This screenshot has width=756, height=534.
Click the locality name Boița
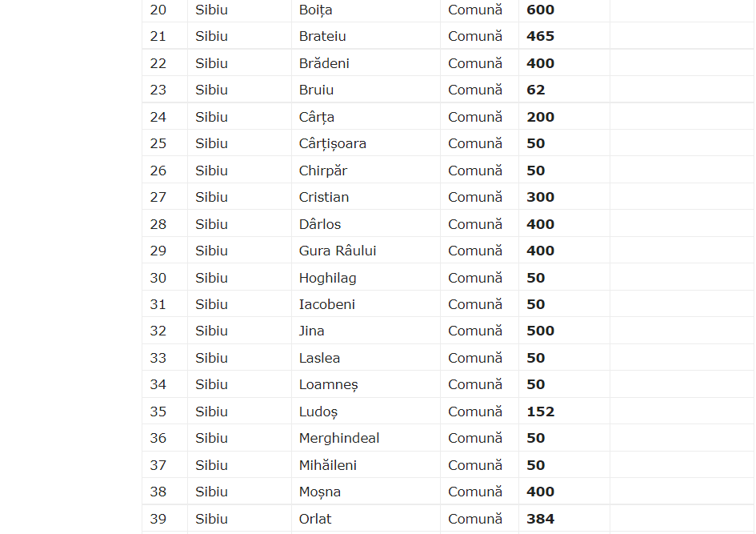(315, 10)
